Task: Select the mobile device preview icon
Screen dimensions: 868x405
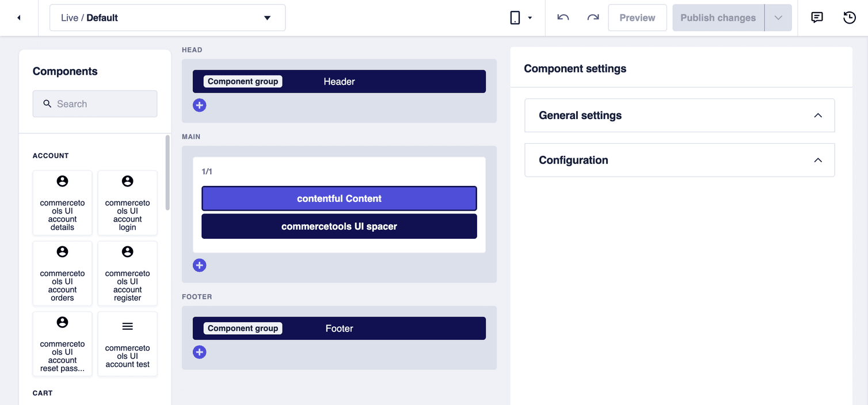Action: (x=515, y=17)
